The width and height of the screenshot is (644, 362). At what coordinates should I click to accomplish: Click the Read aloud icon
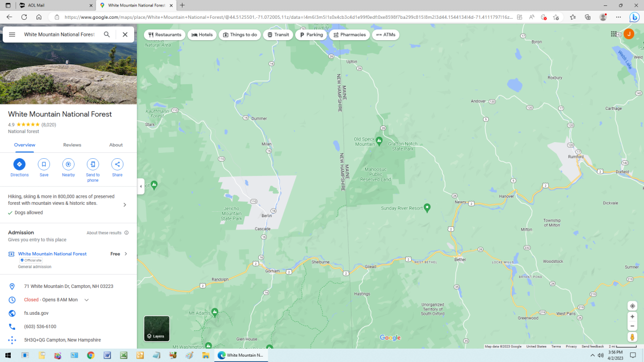[532, 17]
